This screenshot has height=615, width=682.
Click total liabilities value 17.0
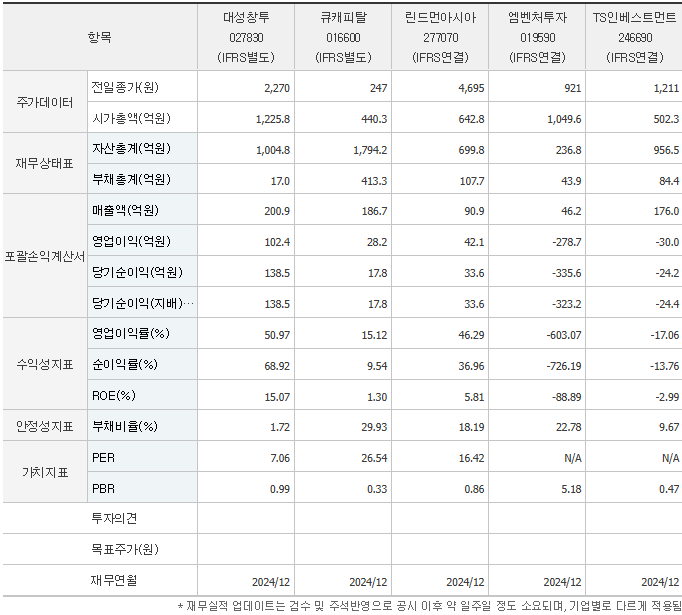[x=280, y=181]
